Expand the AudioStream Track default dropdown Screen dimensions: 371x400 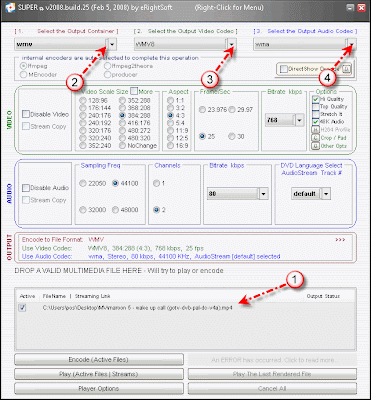(x=326, y=194)
